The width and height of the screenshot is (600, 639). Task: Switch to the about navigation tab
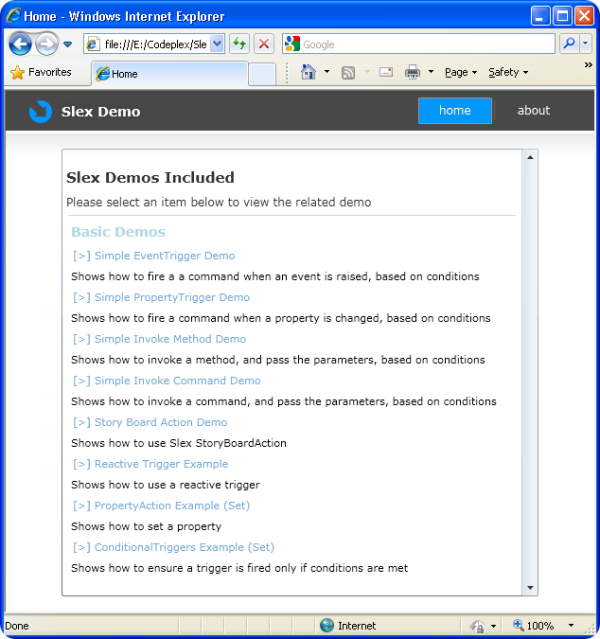[x=533, y=110]
